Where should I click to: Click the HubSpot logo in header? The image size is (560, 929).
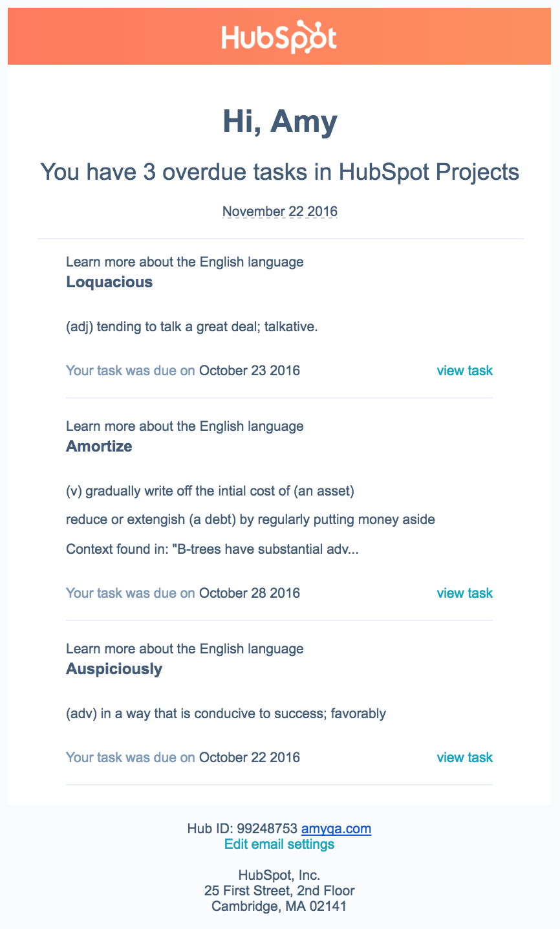279,38
